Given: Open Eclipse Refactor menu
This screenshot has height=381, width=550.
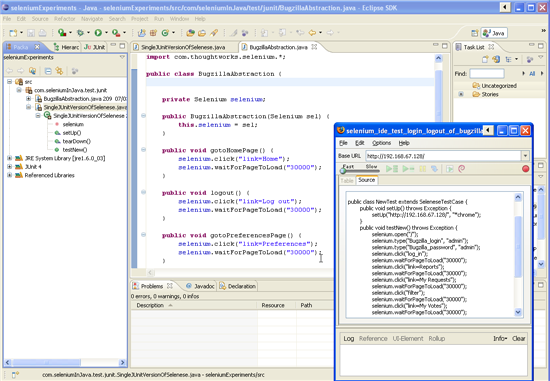Looking at the screenshot, I should pos(65,19).
